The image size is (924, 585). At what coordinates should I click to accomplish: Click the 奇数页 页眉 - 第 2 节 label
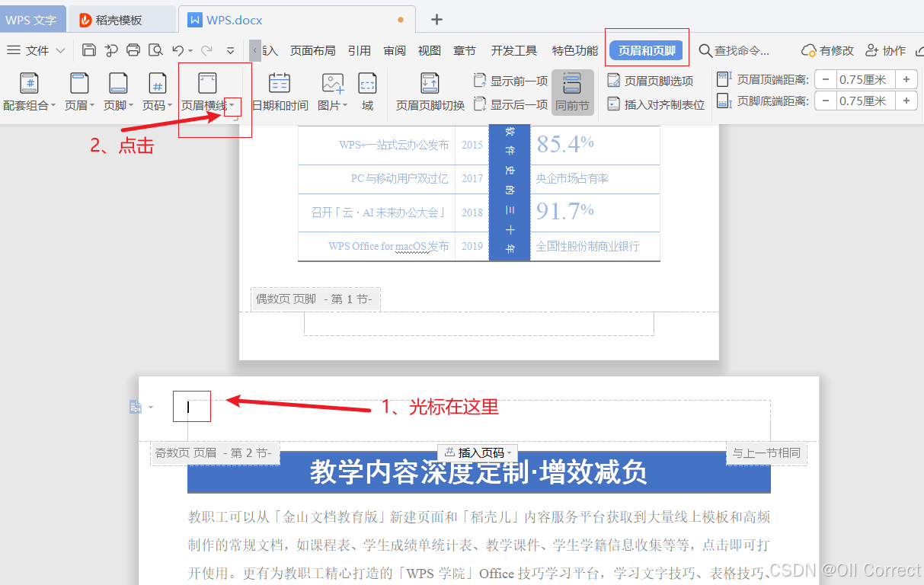(214, 452)
